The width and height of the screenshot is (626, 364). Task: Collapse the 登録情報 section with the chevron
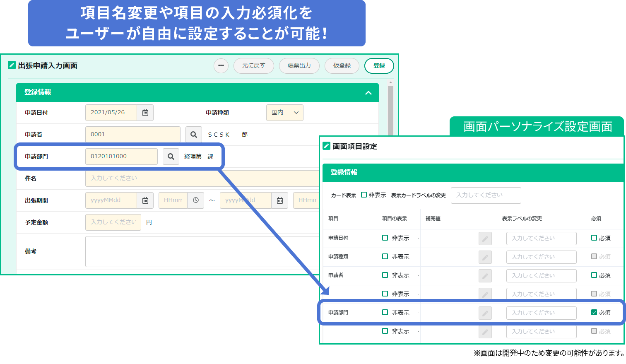pyautogui.click(x=368, y=93)
